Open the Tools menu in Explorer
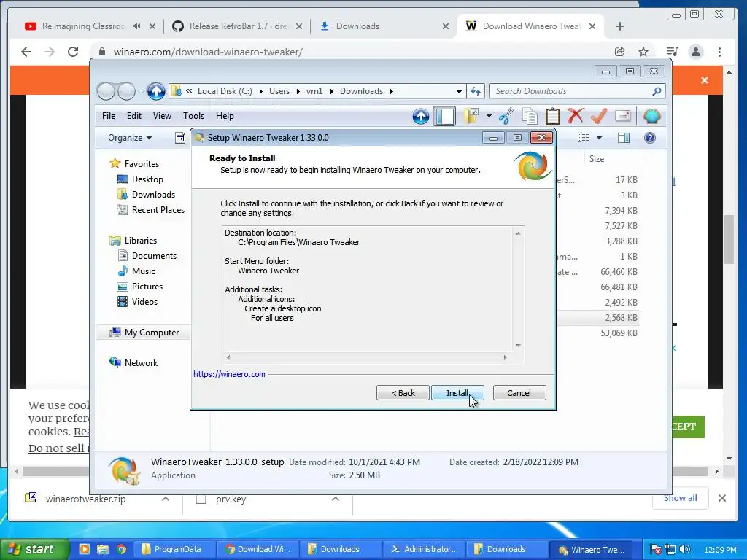This screenshot has height=560, width=747. (193, 116)
